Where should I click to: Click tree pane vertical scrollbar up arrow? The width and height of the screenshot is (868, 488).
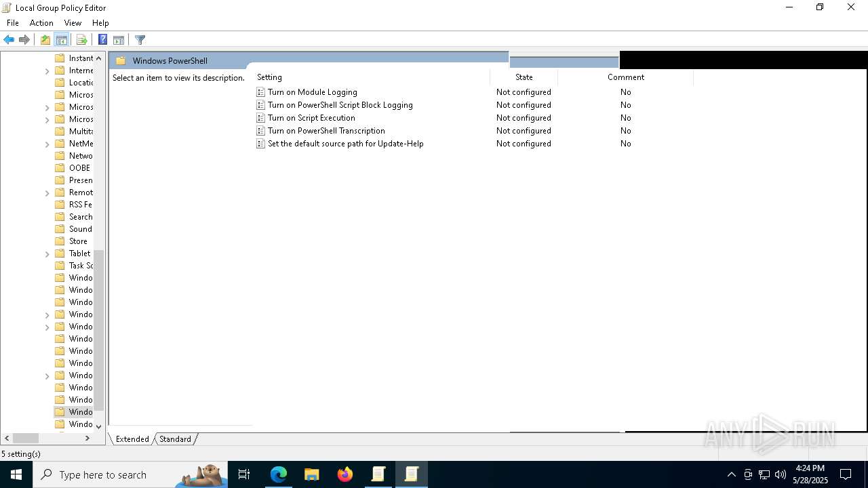[99, 58]
